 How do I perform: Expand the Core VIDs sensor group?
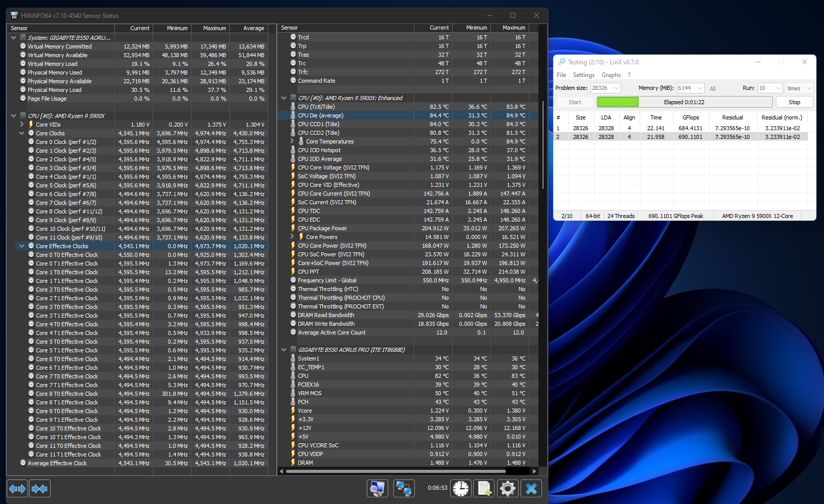[x=22, y=125]
